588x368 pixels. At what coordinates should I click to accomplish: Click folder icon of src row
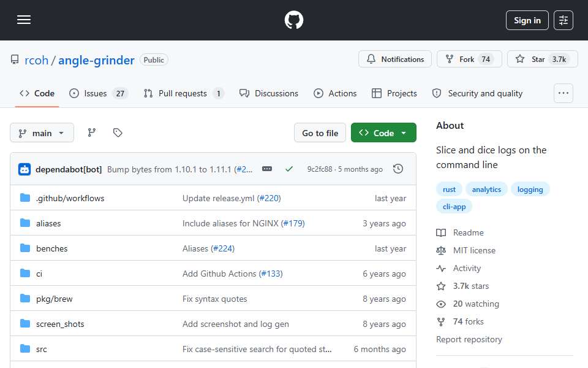[24, 348]
